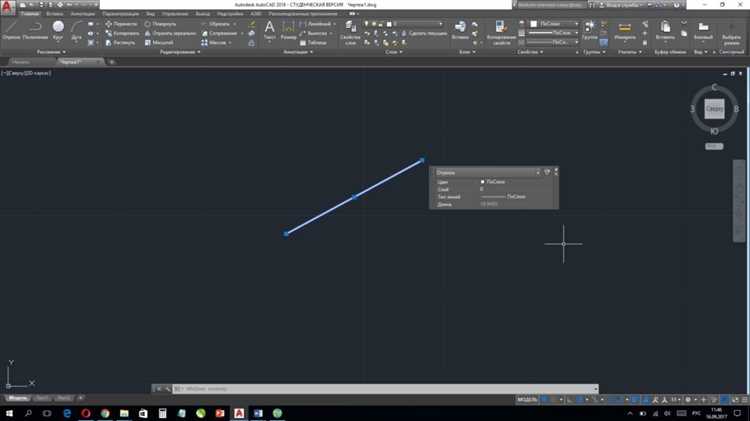This screenshot has width=750, height=421.
Task: Select the Текст (Text) tool
Action: click(269, 30)
